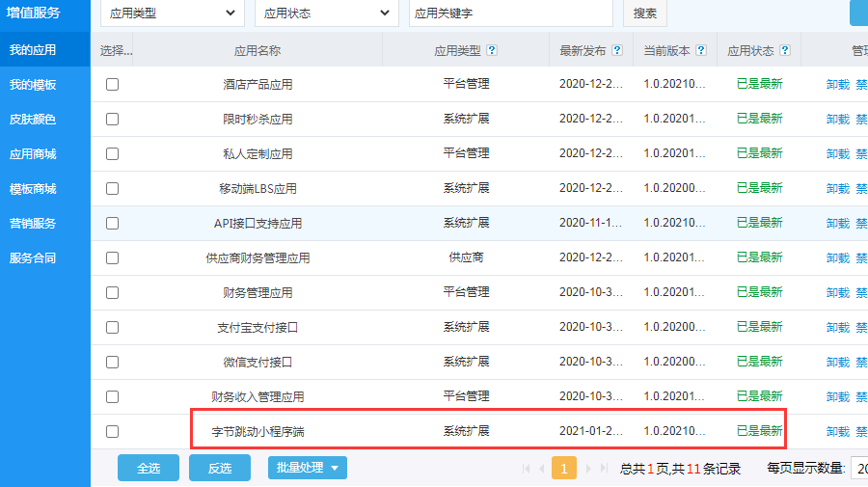
Task: Open 应用商城 in the sidebar
Action: tap(33, 153)
